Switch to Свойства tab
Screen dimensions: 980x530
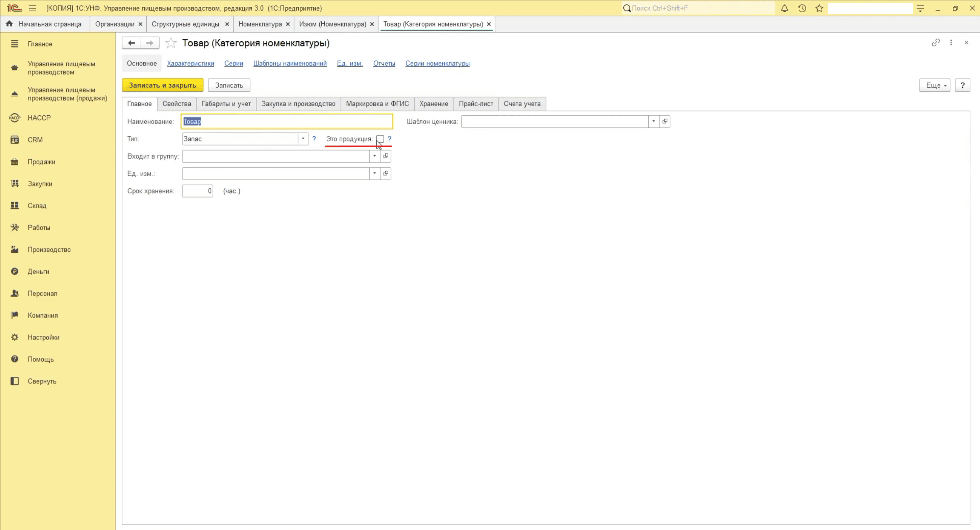click(x=177, y=104)
